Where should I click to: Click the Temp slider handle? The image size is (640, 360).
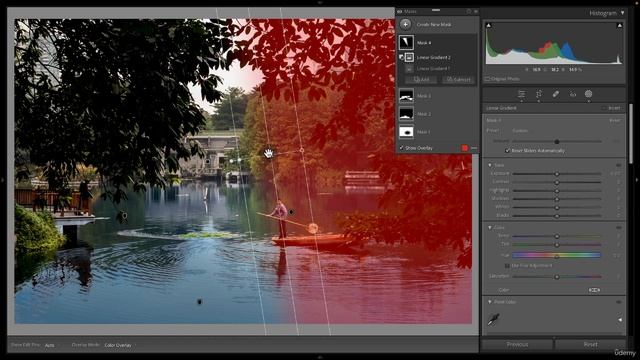pos(557,236)
